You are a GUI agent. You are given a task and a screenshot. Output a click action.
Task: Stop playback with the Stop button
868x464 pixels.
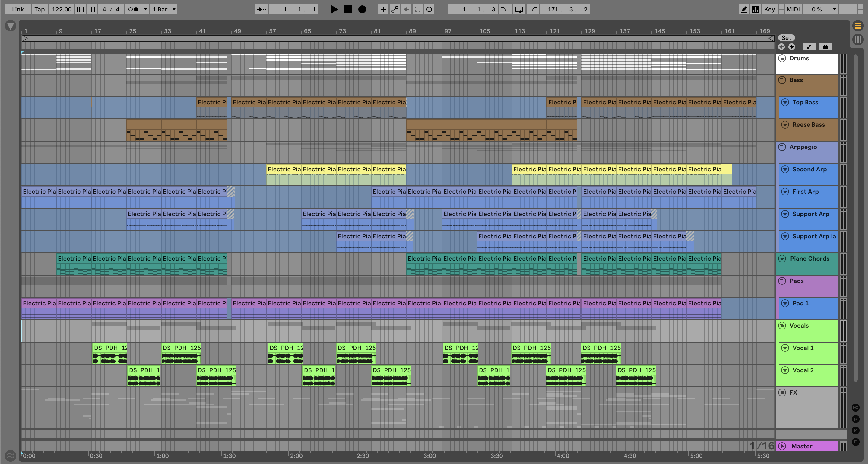click(348, 9)
